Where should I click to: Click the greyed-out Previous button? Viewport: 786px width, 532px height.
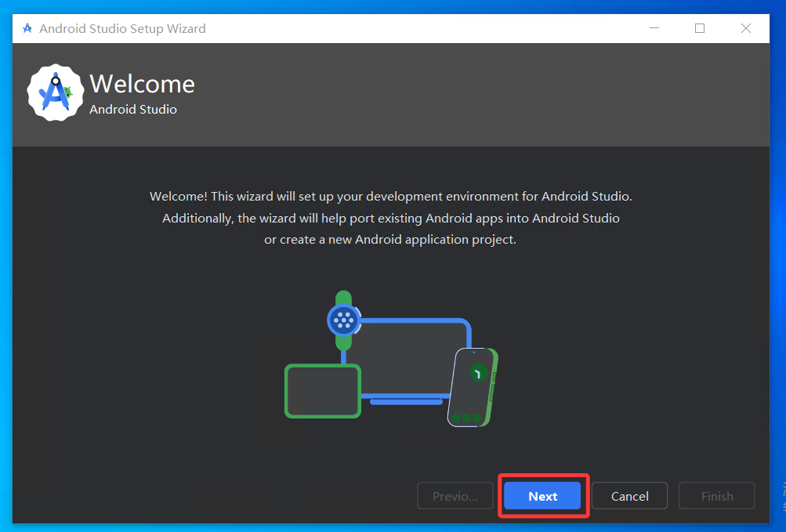pos(455,496)
